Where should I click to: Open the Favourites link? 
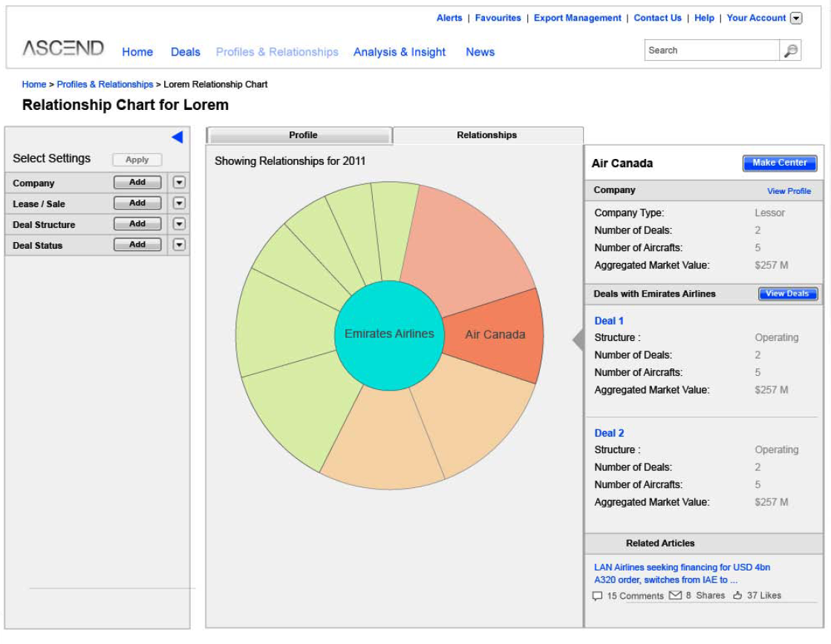(x=498, y=18)
